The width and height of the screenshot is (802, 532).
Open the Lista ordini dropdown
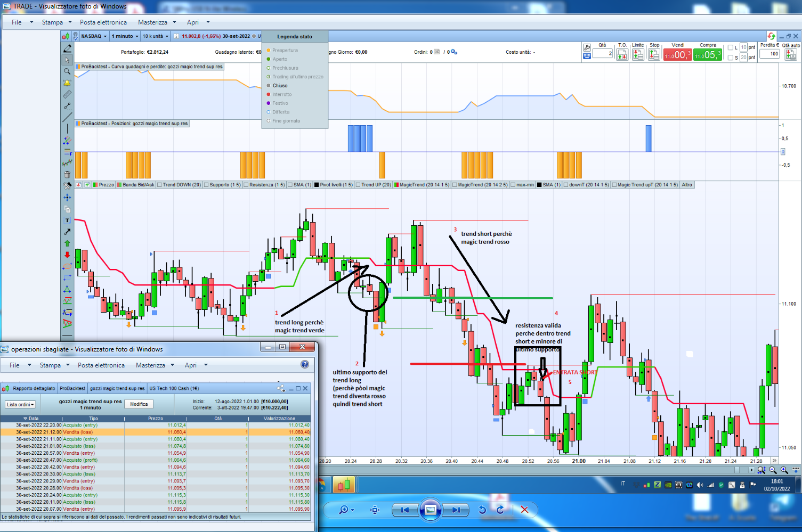tap(20, 405)
